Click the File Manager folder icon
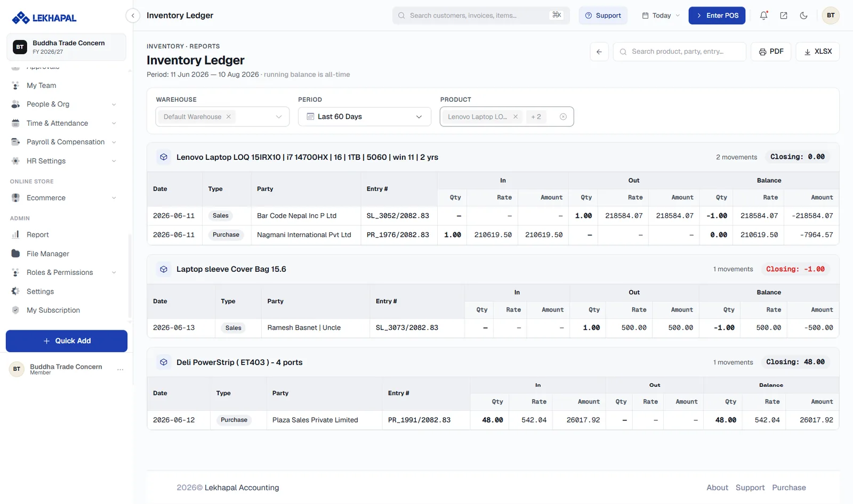 pos(15,254)
